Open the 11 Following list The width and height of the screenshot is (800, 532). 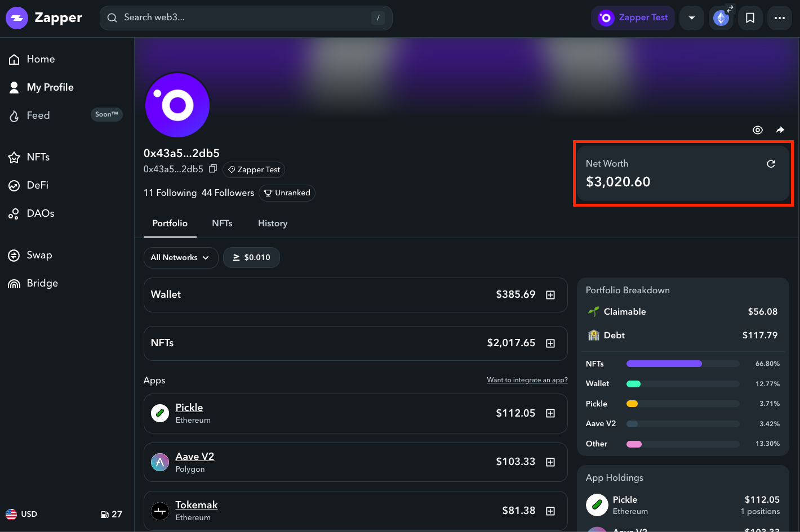[x=170, y=193]
